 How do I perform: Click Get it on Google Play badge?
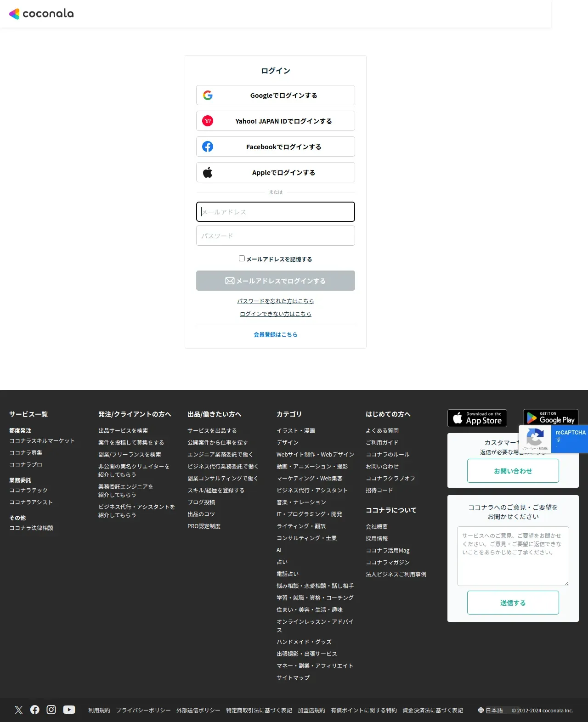[x=551, y=417]
